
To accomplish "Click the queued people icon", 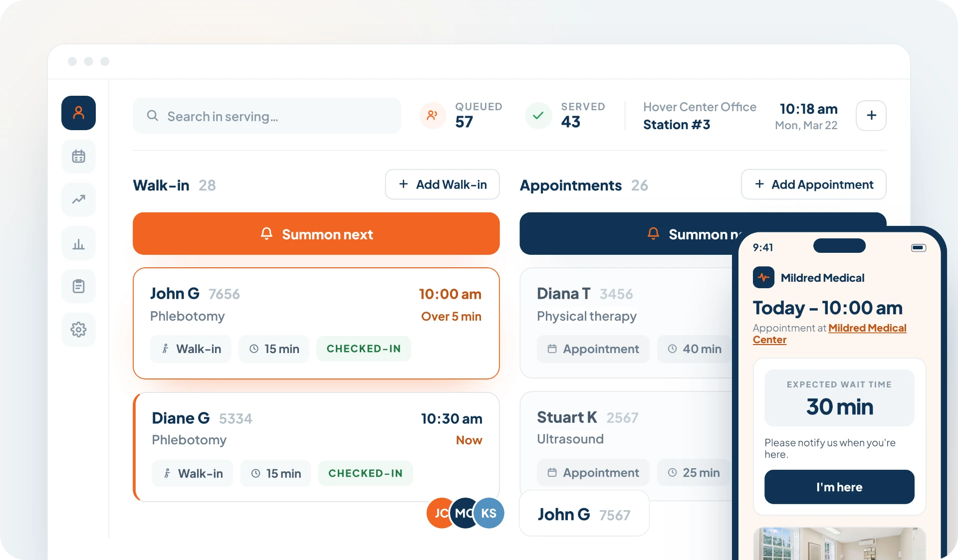I will click(432, 116).
